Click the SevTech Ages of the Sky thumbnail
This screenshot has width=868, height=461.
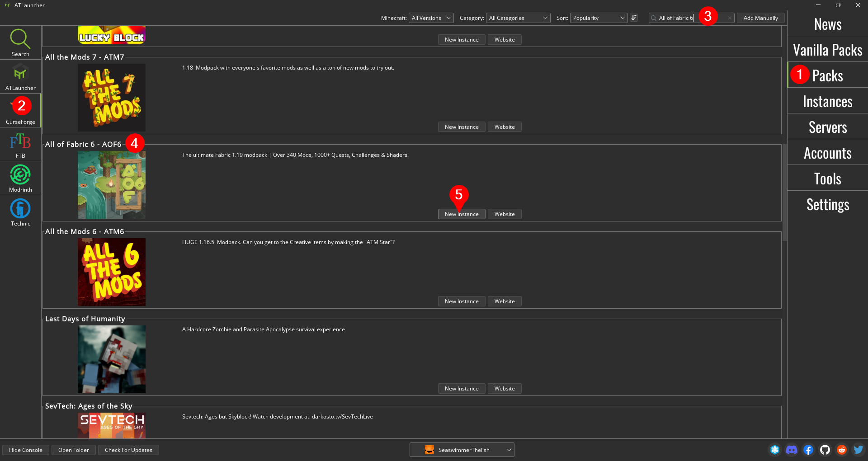click(112, 425)
